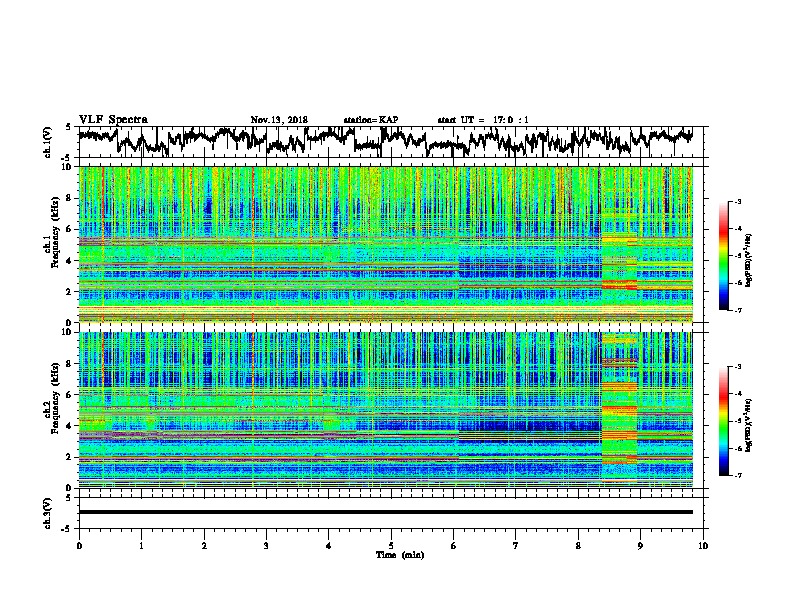Click the flat ch.3 voltage trace
This screenshot has width=792, height=612.
tap(385, 512)
